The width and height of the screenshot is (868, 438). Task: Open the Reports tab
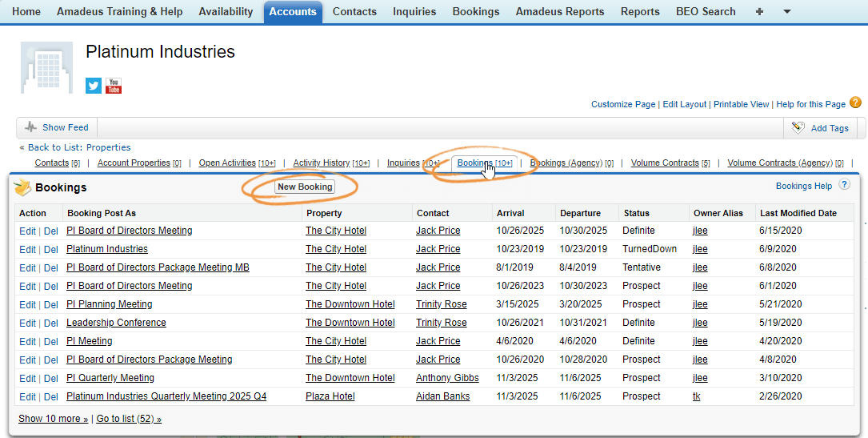coord(641,12)
